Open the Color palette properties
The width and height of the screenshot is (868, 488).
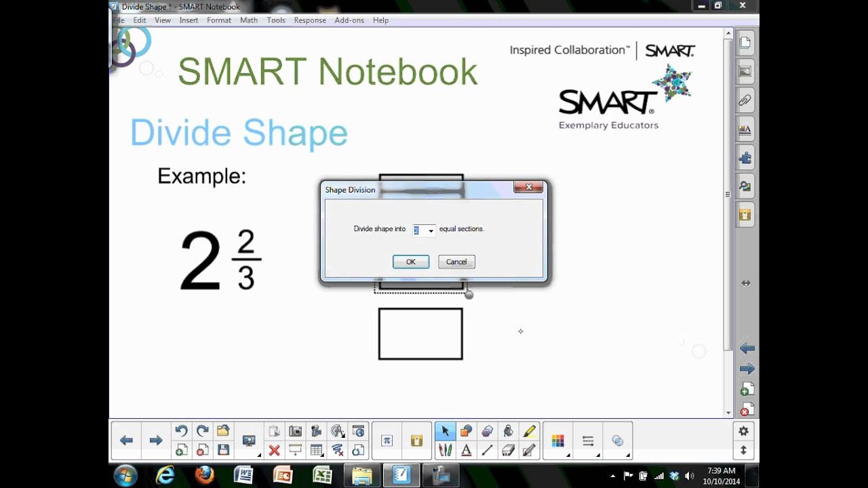coord(558,441)
